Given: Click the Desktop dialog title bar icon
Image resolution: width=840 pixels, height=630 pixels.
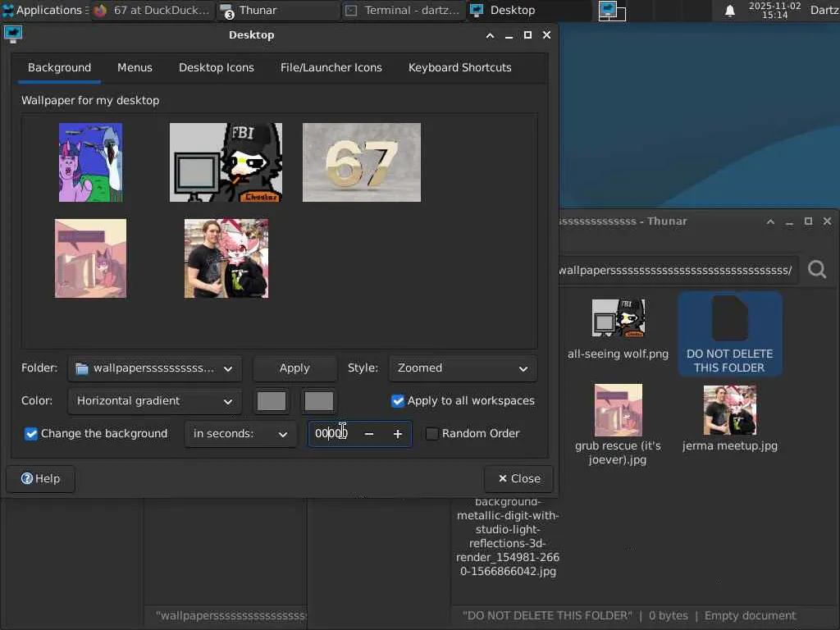Looking at the screenshot, I should click(x=13, y=34).
